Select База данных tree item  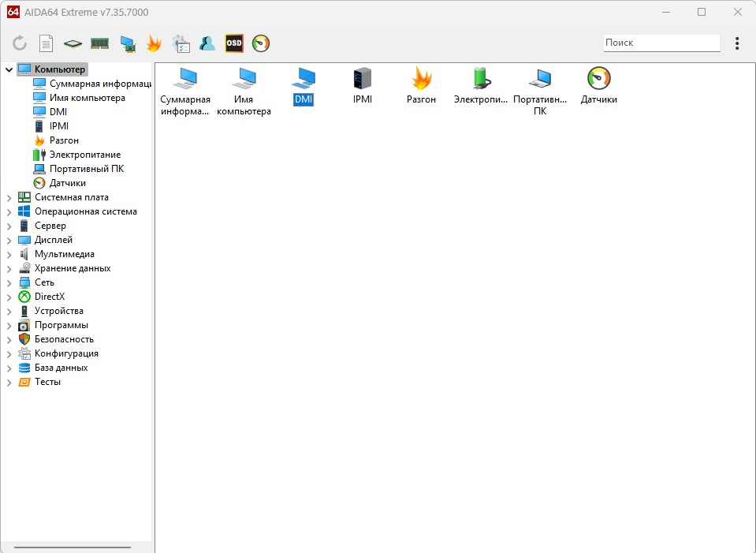point(53,368)
